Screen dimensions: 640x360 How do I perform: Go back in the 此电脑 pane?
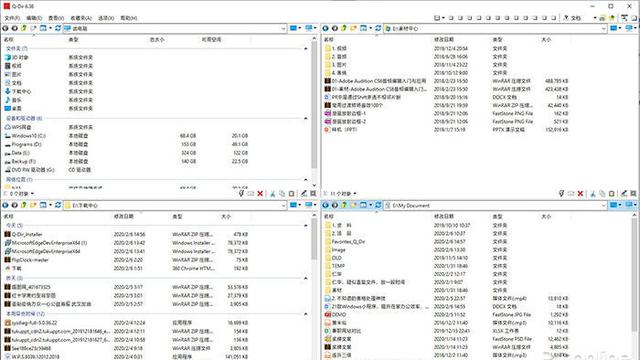pos(5,28)
